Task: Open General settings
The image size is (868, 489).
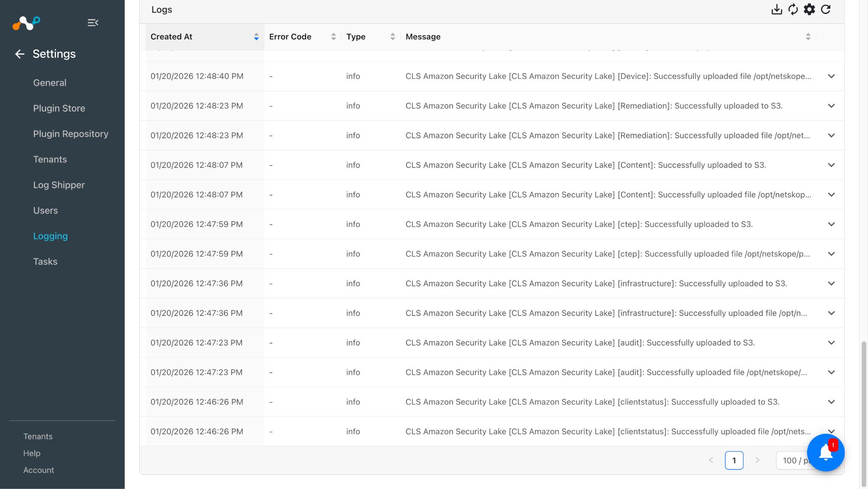Action: pyautogui.click(x=50, y=83)
